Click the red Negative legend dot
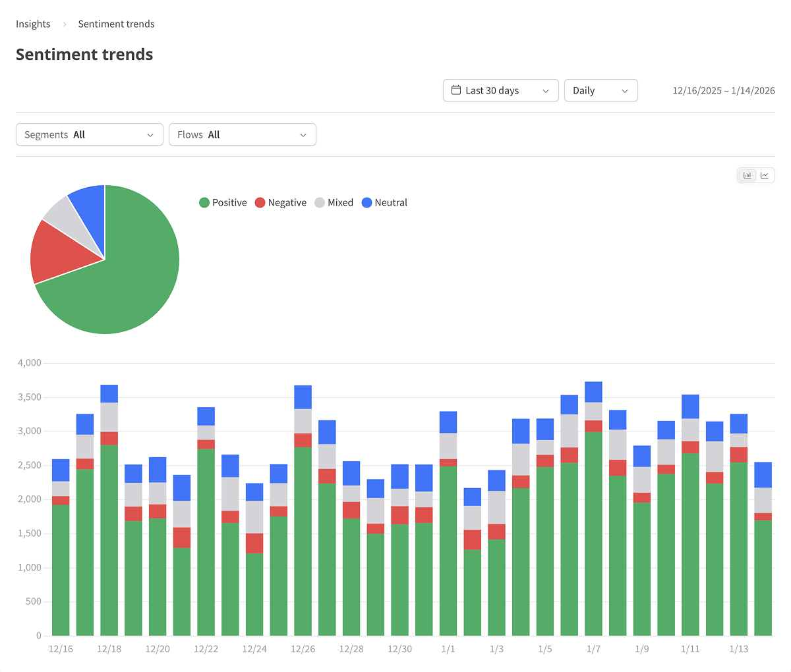Image resolution: width=791 pixels, height=672 pixels. point(260,202)
